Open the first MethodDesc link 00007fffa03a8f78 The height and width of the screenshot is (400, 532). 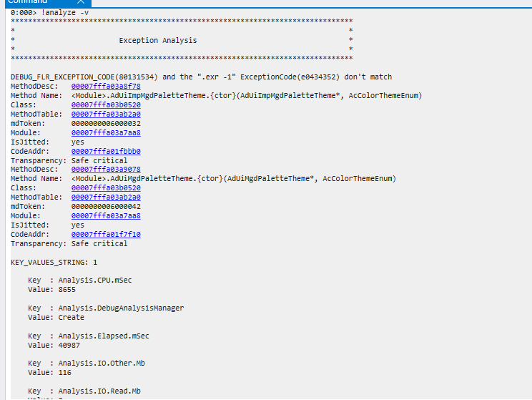(106, 87)
